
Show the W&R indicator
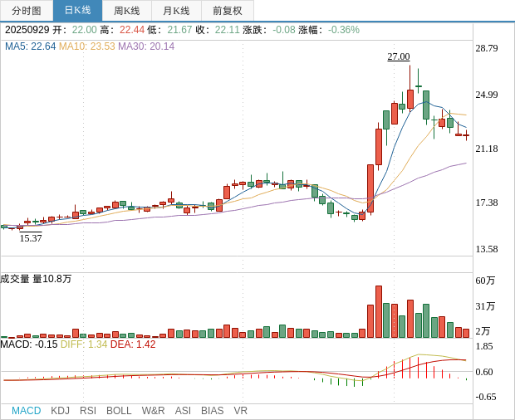[x=153, y=411]
